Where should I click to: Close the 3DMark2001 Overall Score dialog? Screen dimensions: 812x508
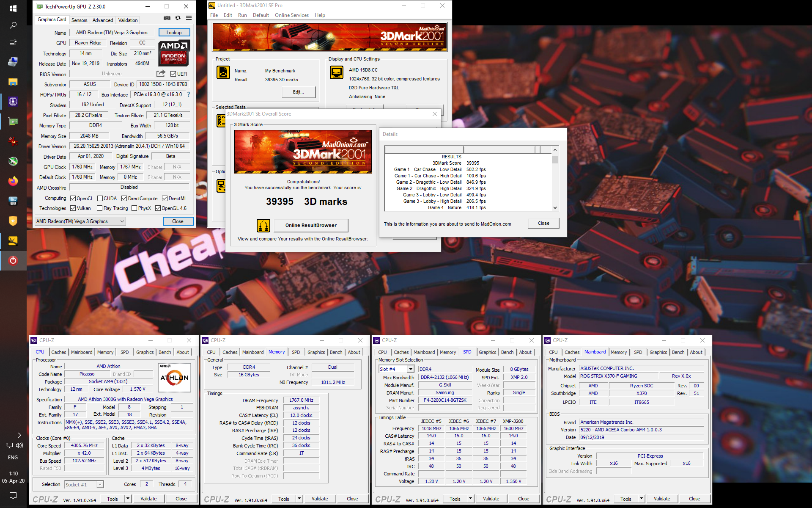pos(434,114)
